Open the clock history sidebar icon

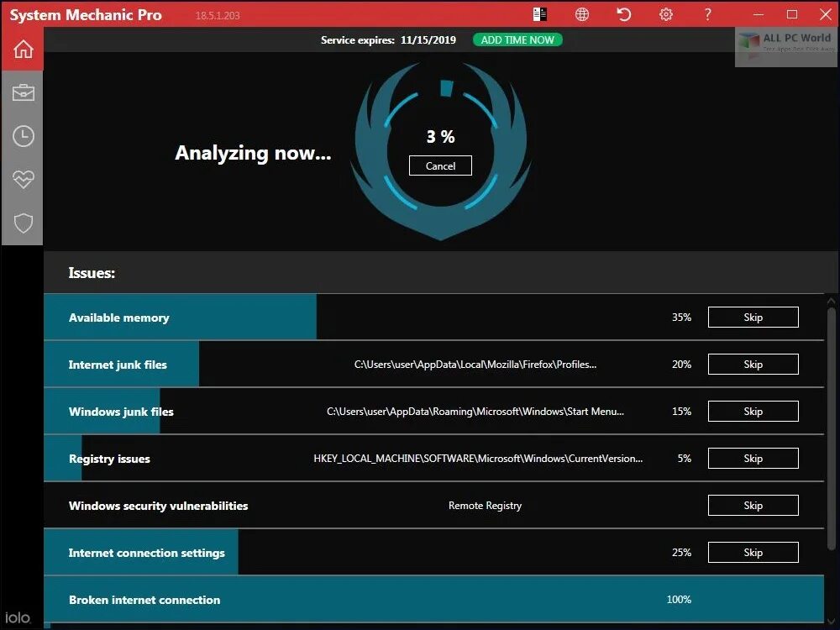click(x=23, y=136)
